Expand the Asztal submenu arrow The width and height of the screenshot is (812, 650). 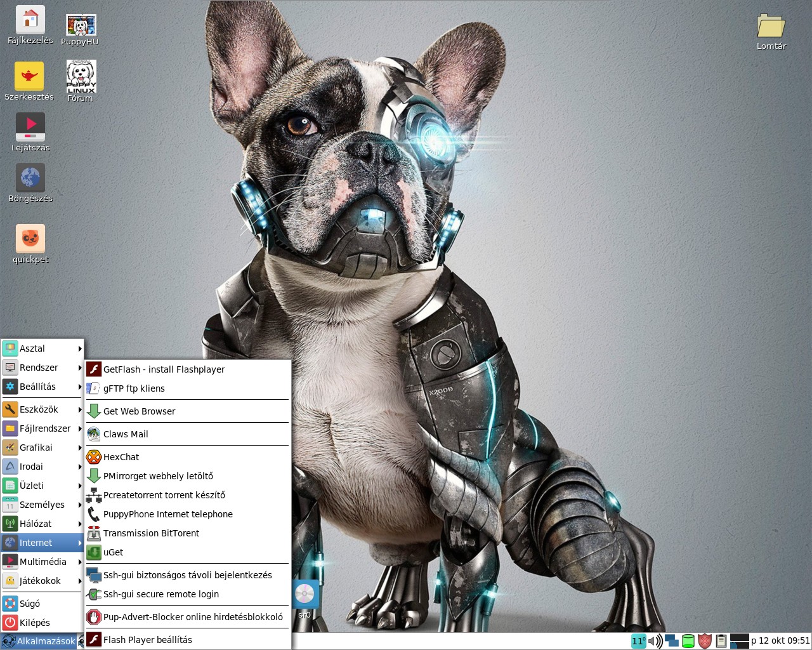coord(80,348)
